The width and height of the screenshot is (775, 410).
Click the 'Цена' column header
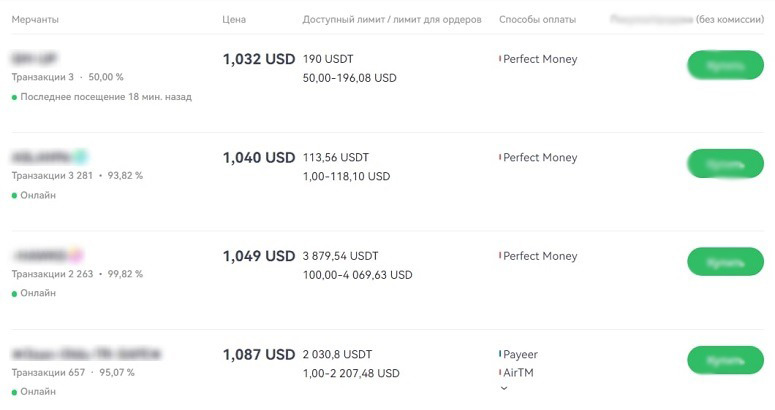(x=234, y=19)
